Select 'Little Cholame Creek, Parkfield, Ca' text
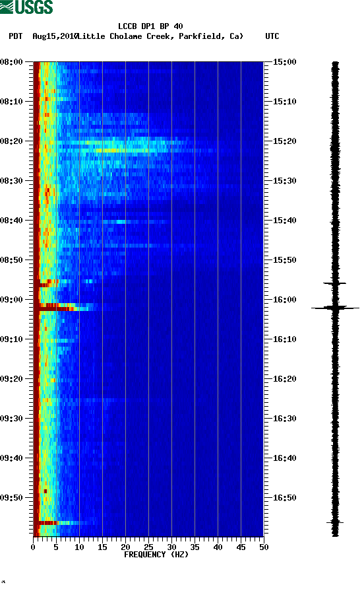Viewport: 364px width, 589px height. [160, 36]
